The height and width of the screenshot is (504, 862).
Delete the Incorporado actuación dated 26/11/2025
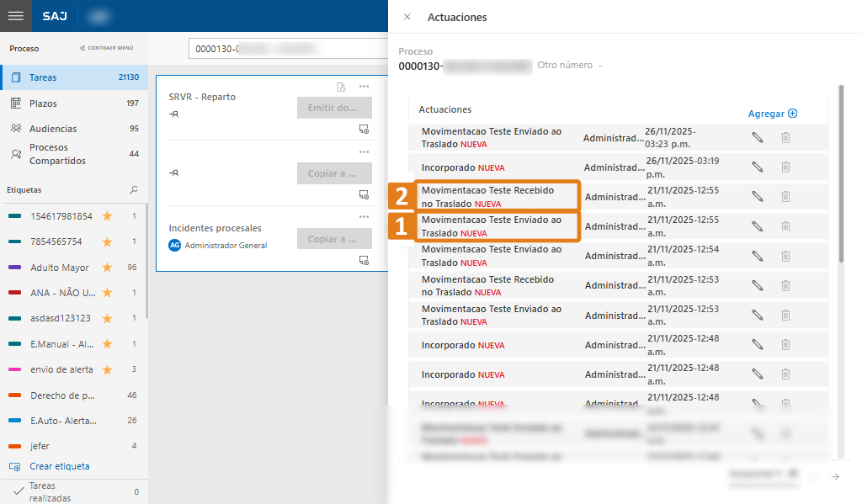pos(785,167)
